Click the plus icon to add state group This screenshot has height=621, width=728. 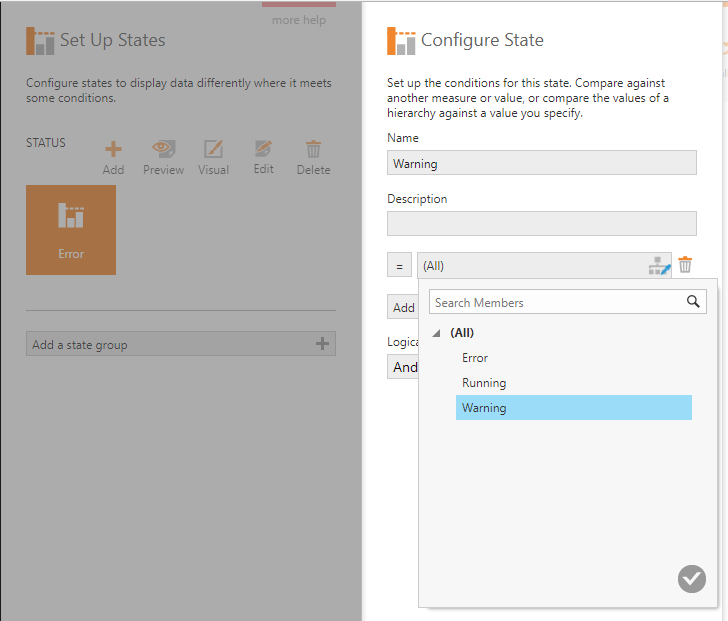(322, 344)
